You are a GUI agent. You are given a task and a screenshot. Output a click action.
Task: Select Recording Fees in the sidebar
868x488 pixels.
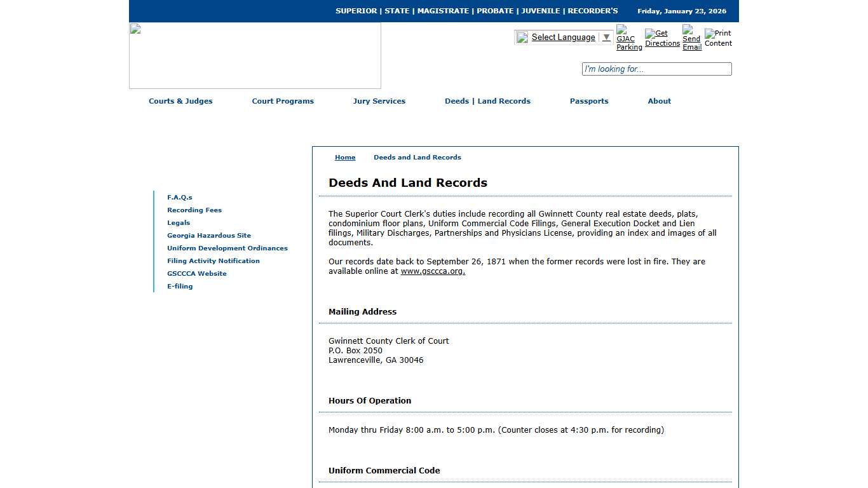[x=194, y=210]
